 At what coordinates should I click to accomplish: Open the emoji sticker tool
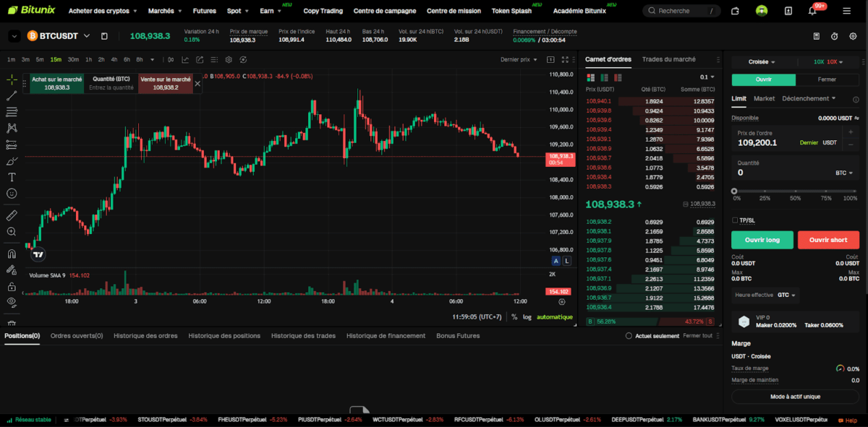[x=12, y=194]
